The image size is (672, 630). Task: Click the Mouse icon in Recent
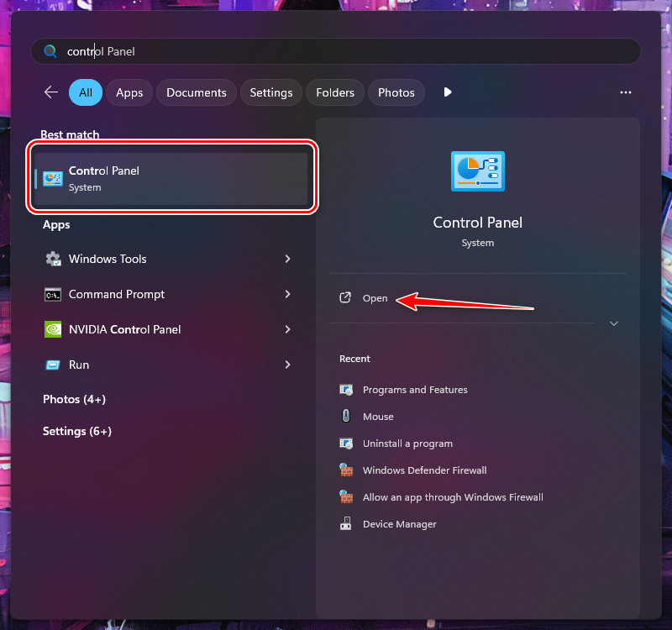coord(346,416)
